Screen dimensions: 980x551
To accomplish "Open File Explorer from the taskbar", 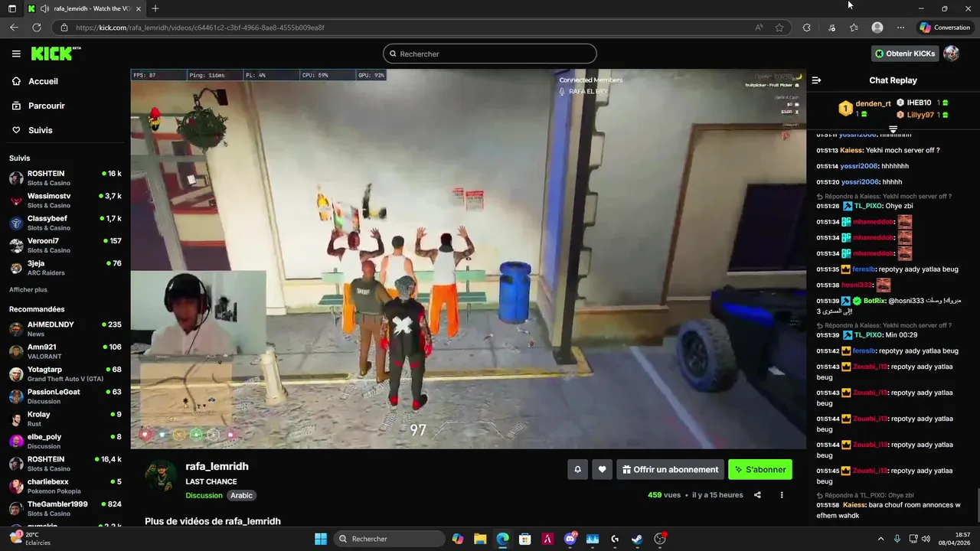I will [x=480, y=539].
